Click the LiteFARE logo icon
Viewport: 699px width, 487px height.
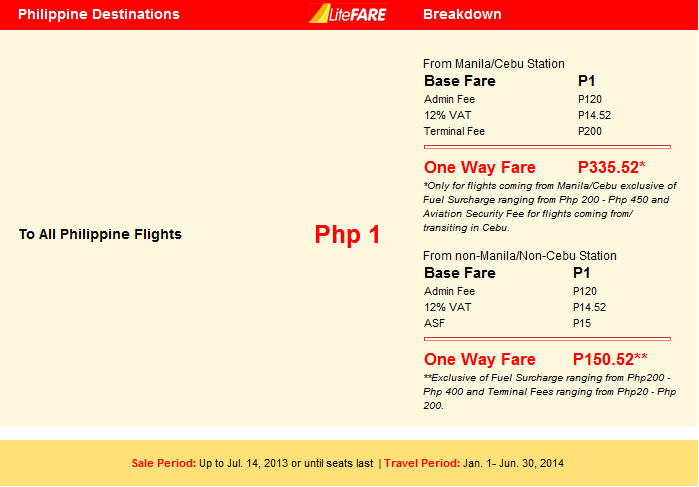point(348,13)
